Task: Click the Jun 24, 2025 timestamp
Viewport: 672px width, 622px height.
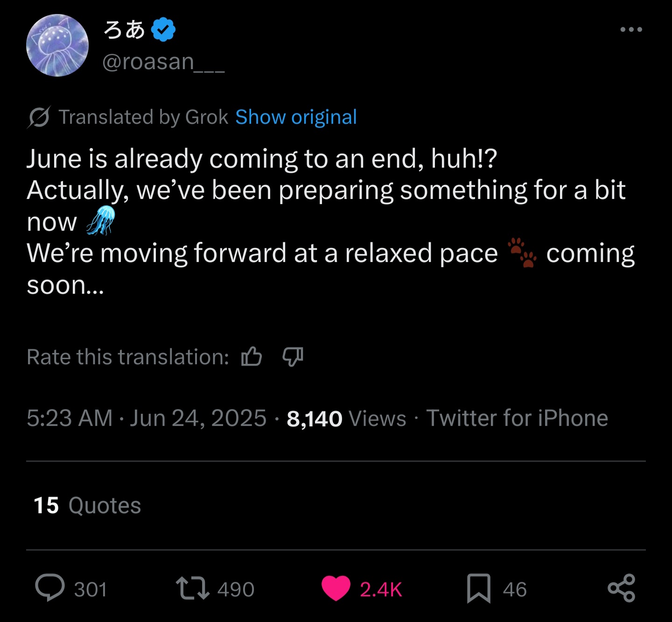Action: (x=198, y=418)
